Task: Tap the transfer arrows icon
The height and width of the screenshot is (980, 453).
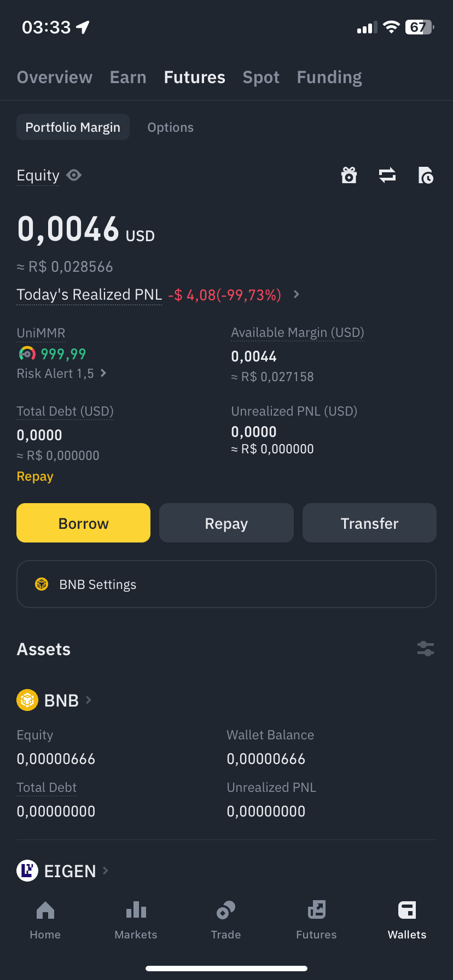Action: (x=387, y=176)
